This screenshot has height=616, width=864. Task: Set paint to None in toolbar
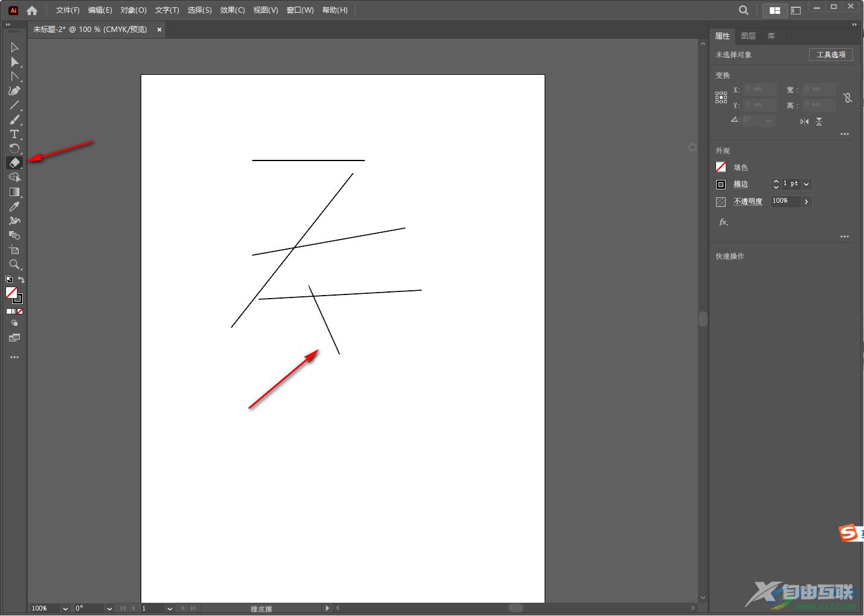(20, 311)
